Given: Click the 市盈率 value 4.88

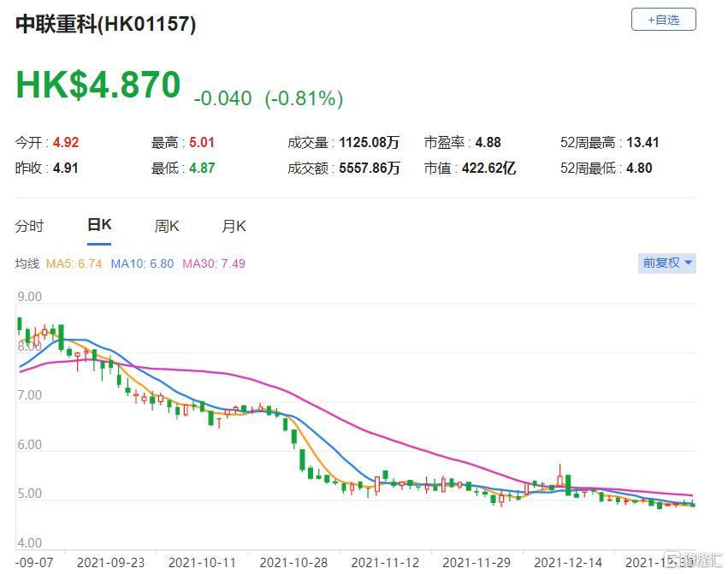Looking at the screenshot, I should point(488,142).
